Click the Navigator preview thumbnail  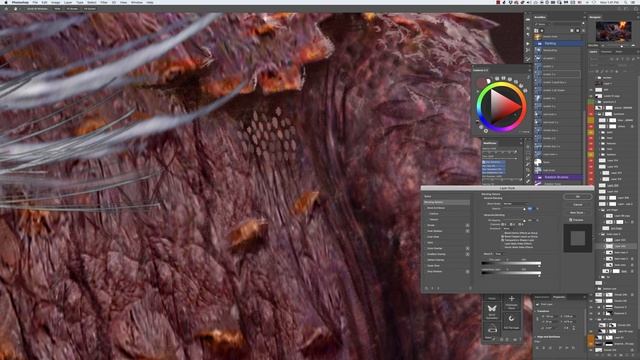pyautogui.click(x=613, y=31)
